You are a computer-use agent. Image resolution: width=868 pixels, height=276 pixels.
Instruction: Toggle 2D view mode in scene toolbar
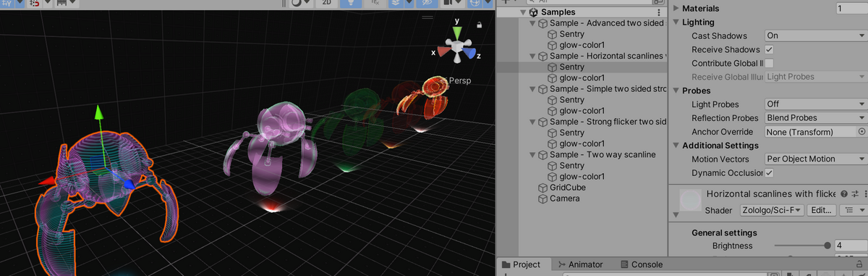click(x=327, y=3)
